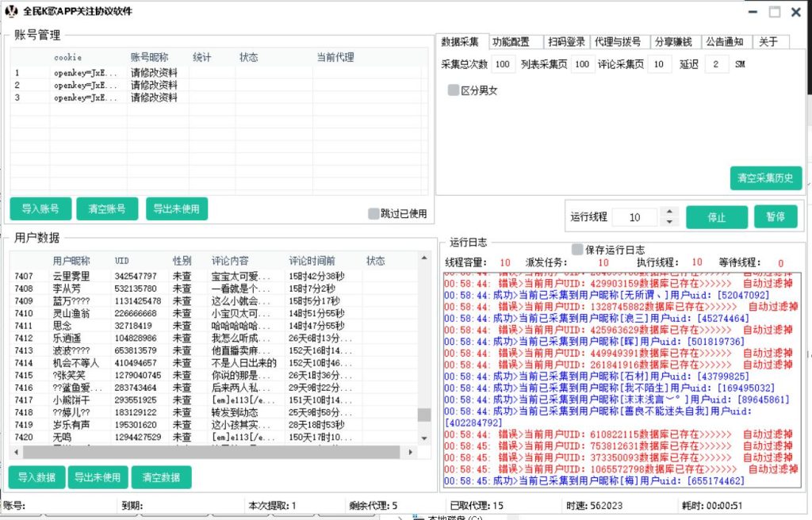
Task: Click the 暂停 button to pause
Action: pos(776,216)
